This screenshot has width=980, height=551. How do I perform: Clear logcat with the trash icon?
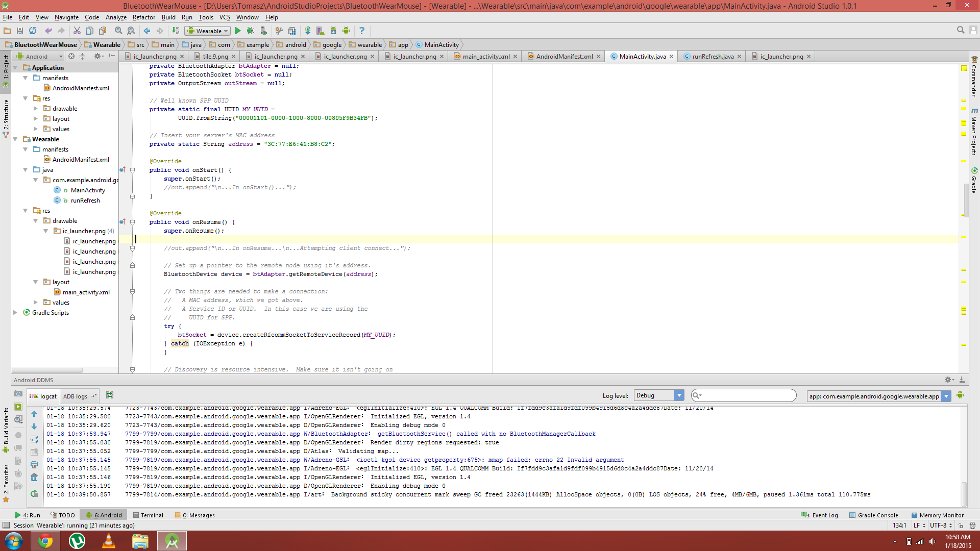(x=34, y=478)
